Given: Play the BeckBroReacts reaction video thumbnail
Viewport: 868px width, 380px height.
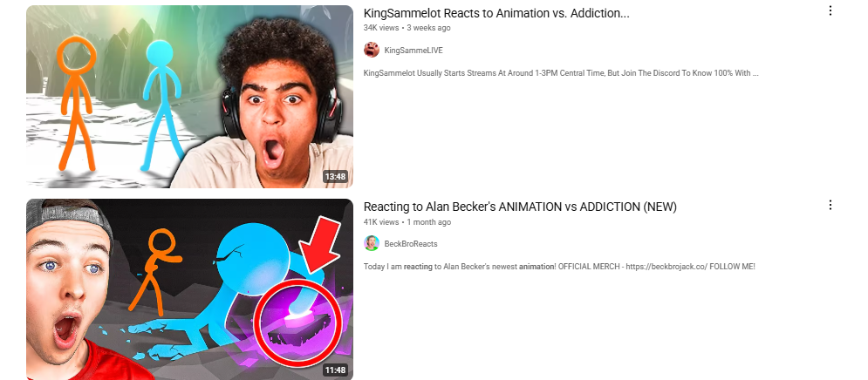Looking at the screenshot, I should [x=189, y=289].
